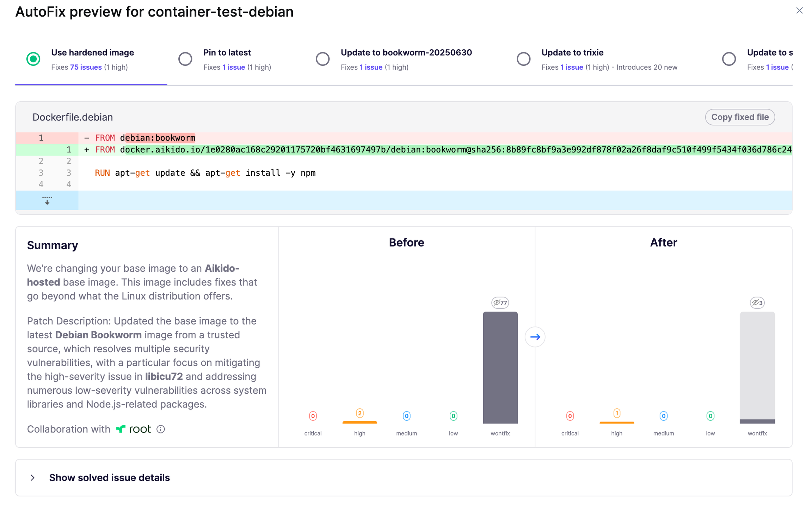Click the dark wontfix bar in Before chart
Screen dimensions: 812x513
tap(500, 368)
